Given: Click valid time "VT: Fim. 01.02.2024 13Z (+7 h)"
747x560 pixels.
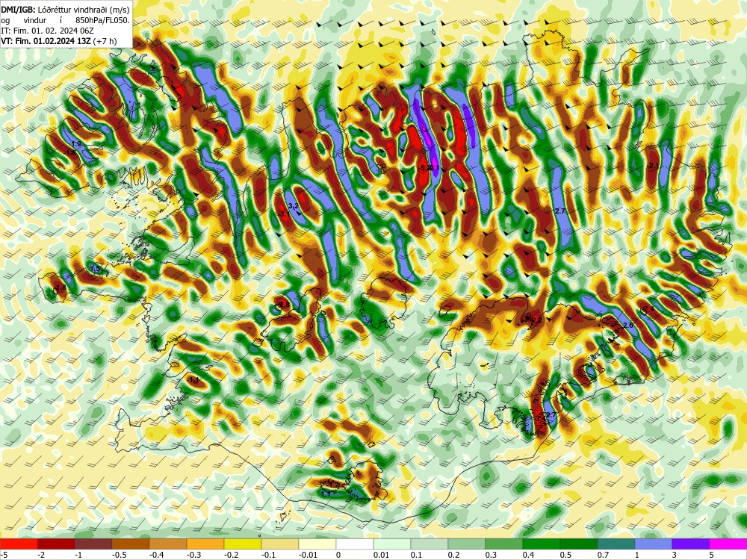Looking at the screenshot, I should (x=58, y=41).
